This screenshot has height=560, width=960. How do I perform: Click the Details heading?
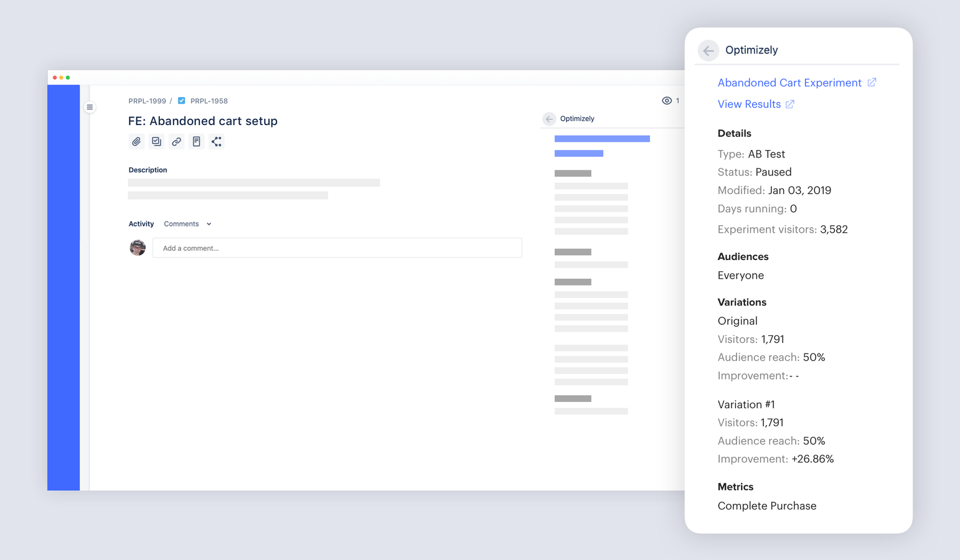coord(735,133)
